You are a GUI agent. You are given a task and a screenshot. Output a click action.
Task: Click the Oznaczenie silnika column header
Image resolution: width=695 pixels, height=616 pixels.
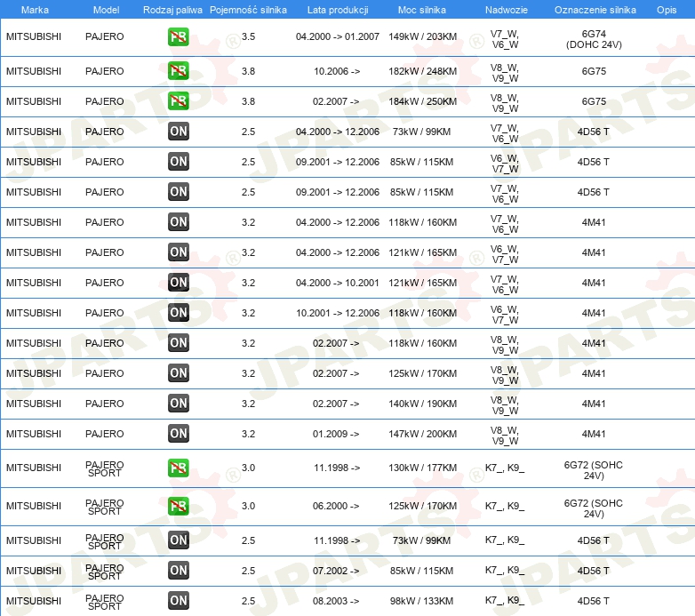click(x=595, y=10)
